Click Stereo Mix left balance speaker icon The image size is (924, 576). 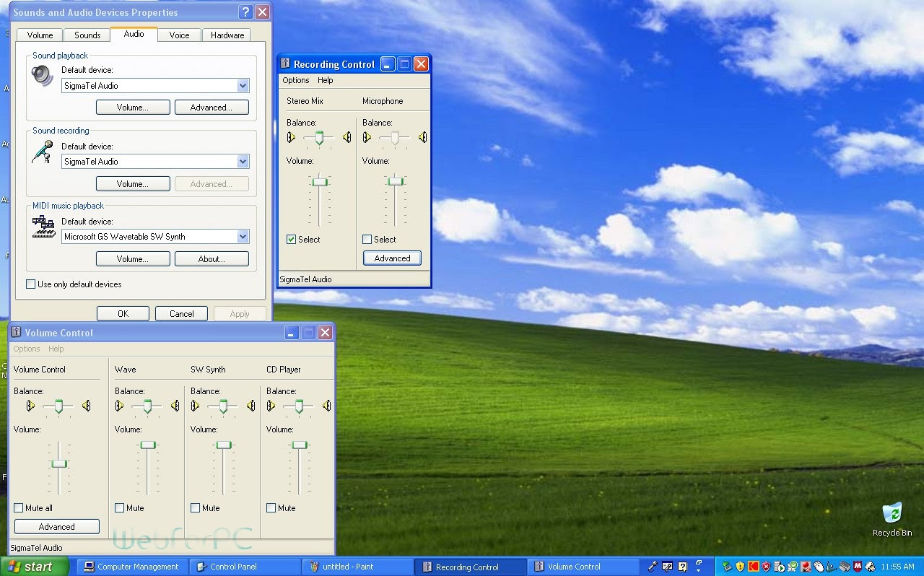pos(292,137)
